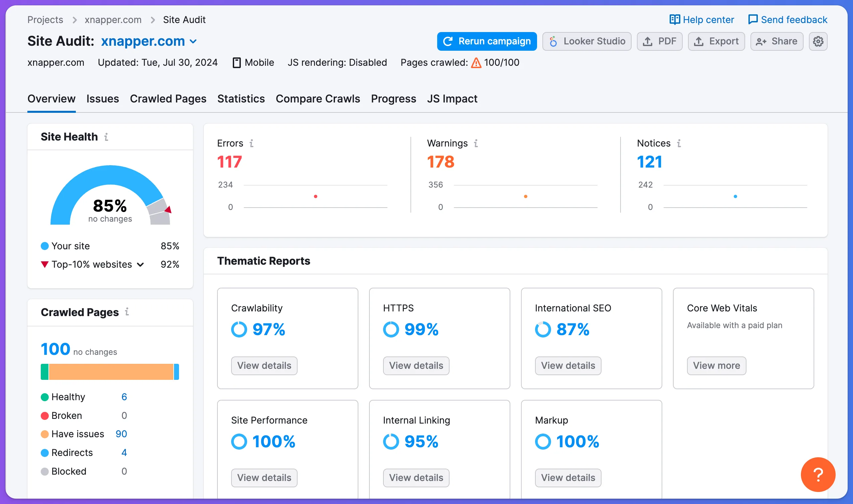853x504 pixels.
Task: Open Looker Studio integration
Action: click(x=586, y=41)
